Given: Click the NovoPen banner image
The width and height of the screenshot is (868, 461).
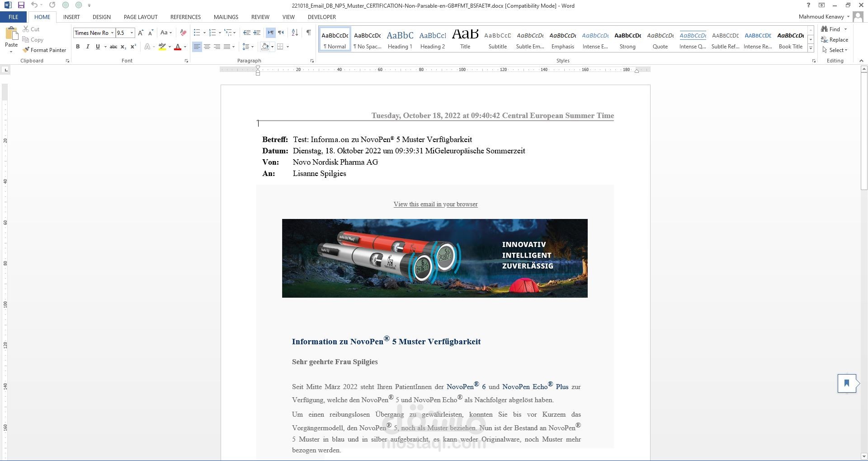Looking at the screenshot, I should coord(434,258).
